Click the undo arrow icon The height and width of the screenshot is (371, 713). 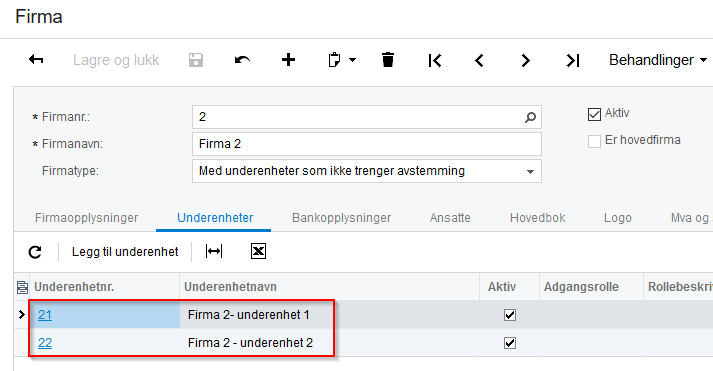(x=242, y=60)
